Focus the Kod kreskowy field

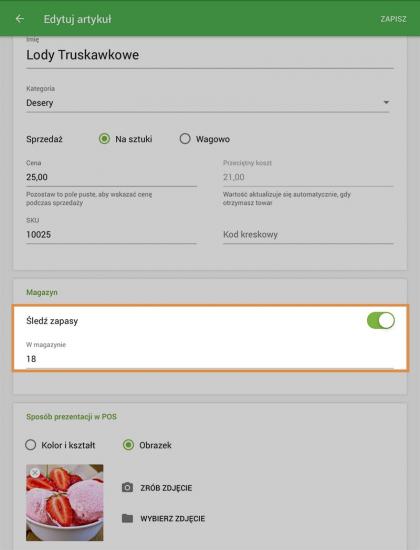[x=308, y=234]
